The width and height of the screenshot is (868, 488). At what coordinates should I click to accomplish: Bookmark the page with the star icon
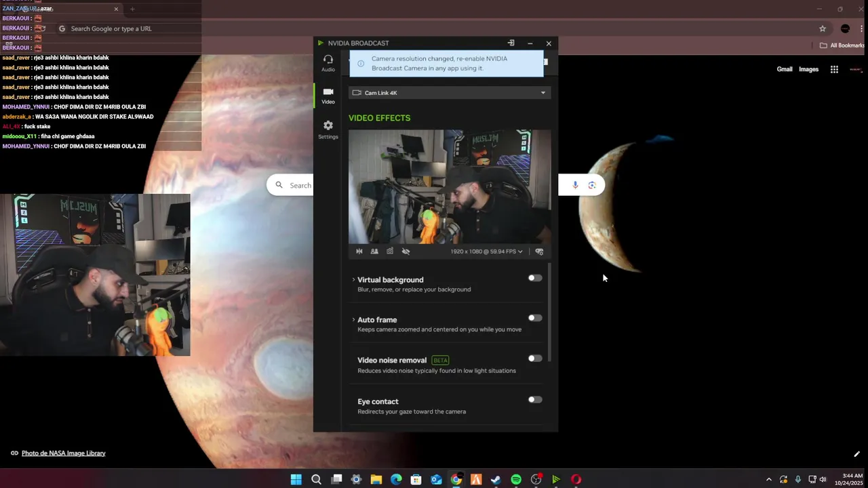click(x=823, y=28)
